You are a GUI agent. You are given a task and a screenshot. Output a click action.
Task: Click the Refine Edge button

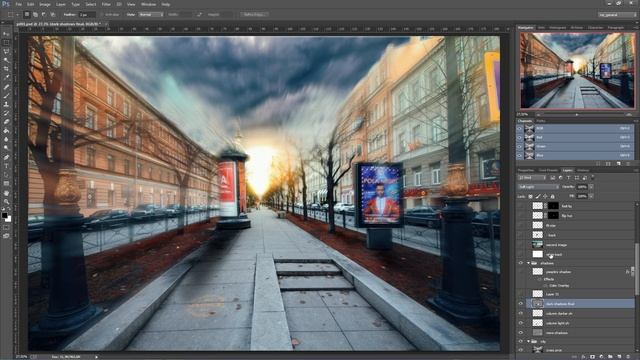point(254,14)
